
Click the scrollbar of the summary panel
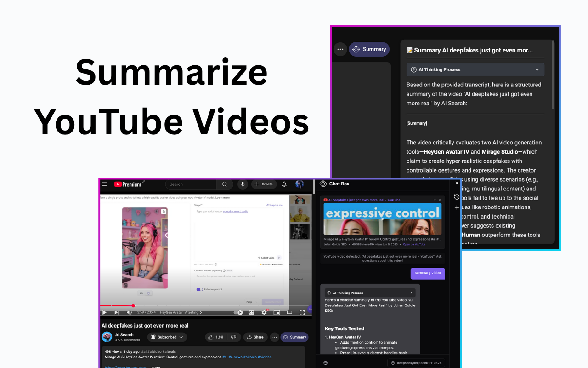553,76
